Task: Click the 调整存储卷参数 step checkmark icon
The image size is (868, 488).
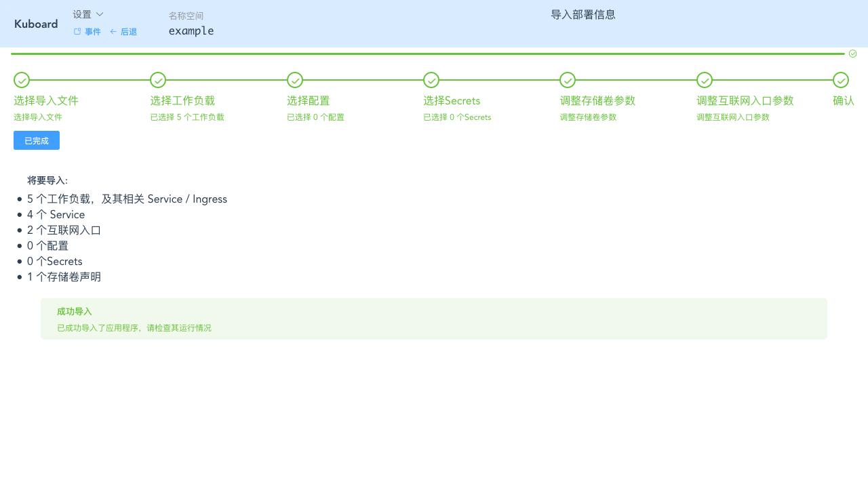Action: tap(568, 80)
